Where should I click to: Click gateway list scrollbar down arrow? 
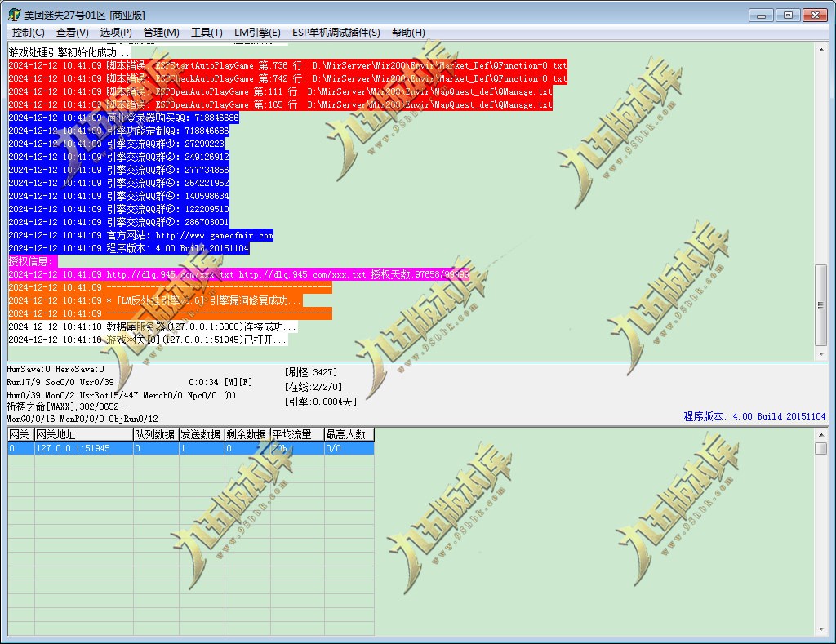pyautogui.click(x=821, y=629)
